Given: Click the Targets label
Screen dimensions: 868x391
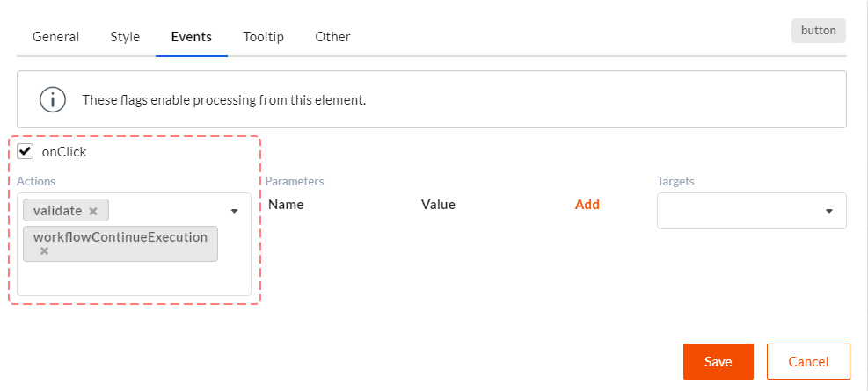Looking at the screenshot, I should tap(675, 181).
